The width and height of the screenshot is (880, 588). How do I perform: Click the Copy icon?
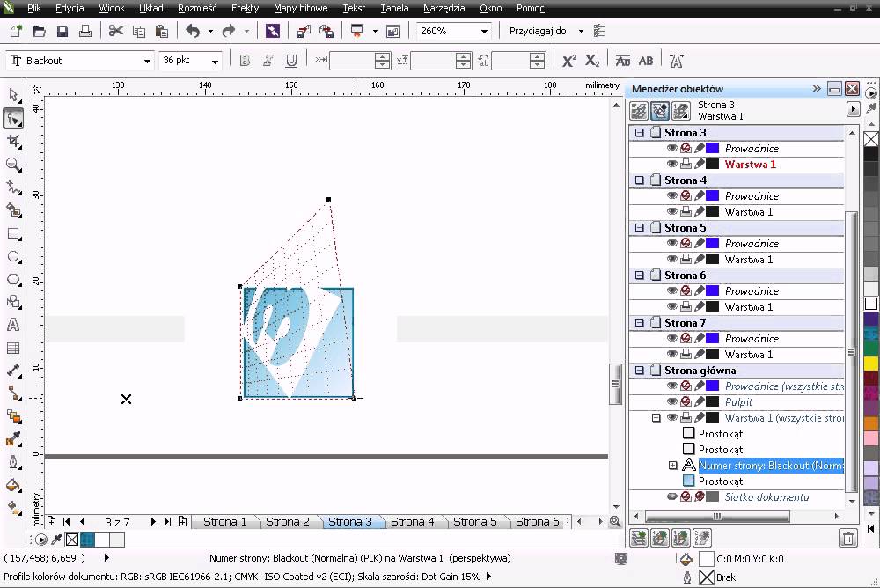pos(139,31)
